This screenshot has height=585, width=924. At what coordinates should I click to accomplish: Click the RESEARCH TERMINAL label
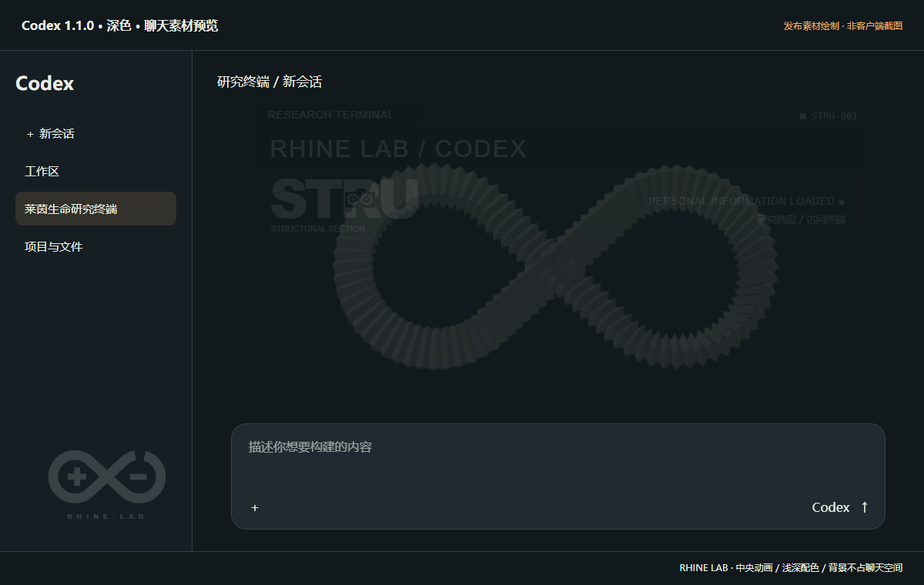330,115
